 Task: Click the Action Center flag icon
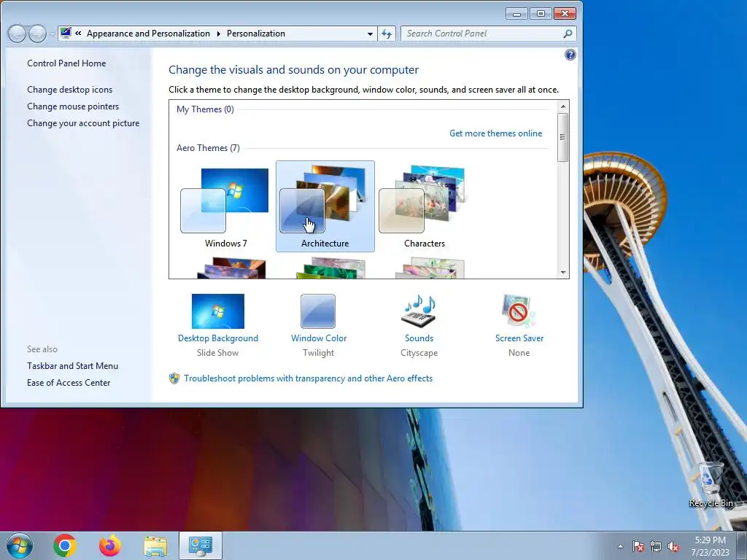click(638, 546)
